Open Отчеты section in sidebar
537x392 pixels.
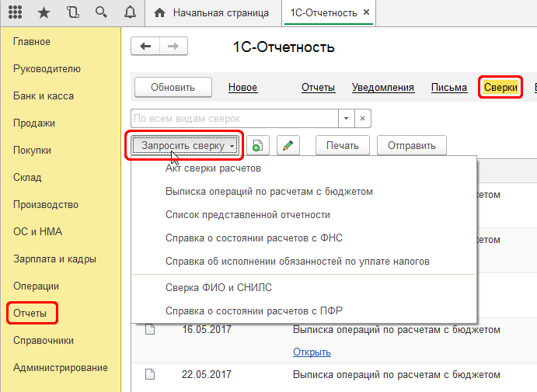coord(30,314)
